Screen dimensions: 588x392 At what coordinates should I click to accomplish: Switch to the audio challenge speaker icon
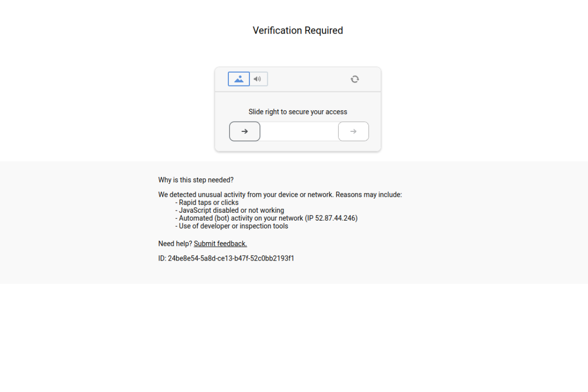coord(258,79)
